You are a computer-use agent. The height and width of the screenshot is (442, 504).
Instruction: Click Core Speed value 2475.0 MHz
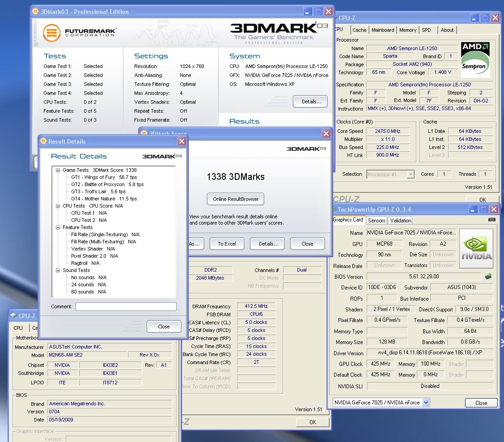(x=388, y=131)
